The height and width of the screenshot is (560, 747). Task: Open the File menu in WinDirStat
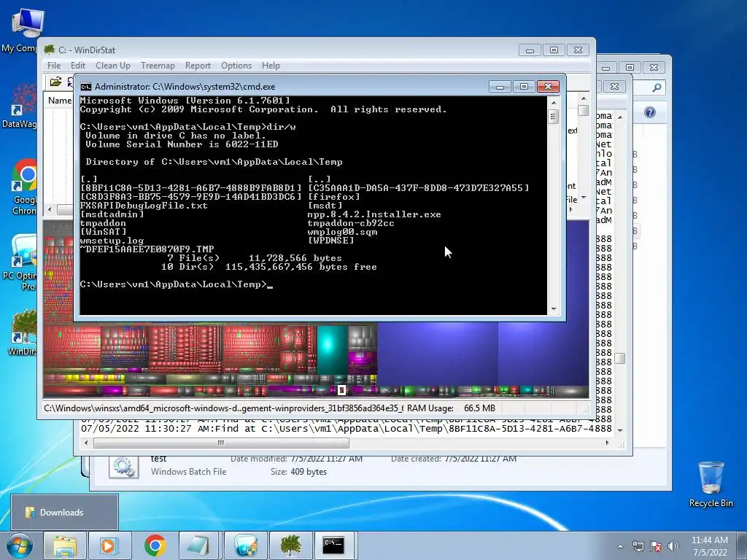coord(54,66)
